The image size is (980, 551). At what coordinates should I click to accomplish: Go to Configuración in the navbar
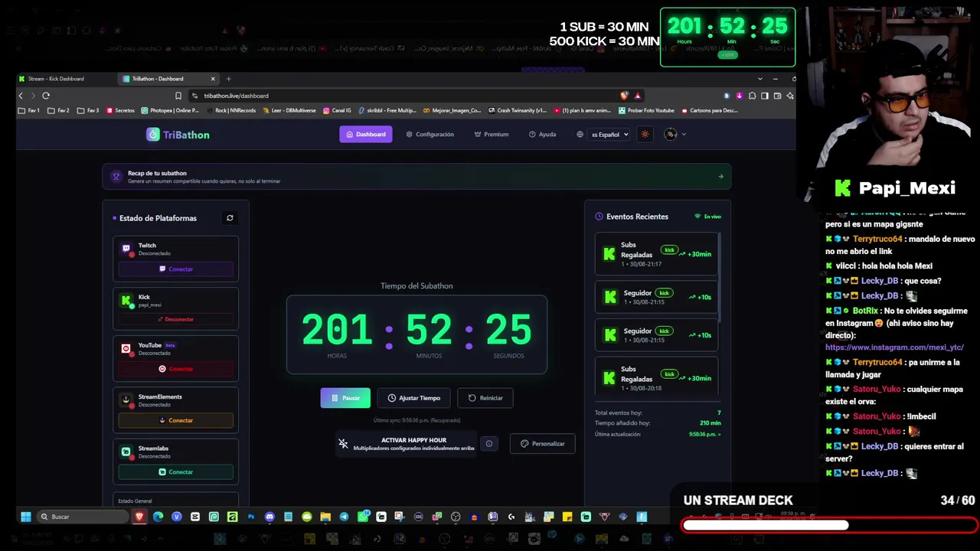[430, 135]
